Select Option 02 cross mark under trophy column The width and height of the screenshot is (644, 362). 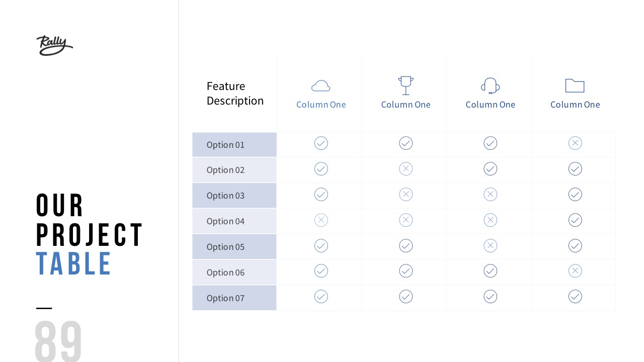point(406,169)
